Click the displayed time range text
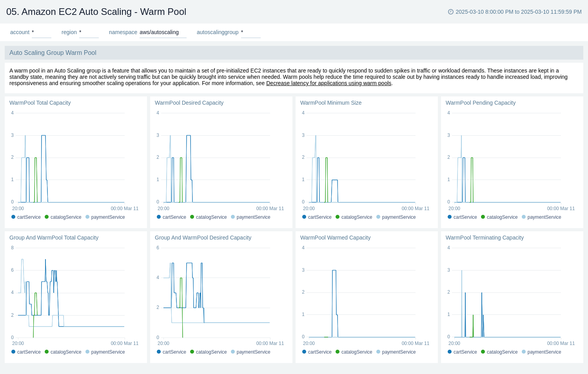The height and width of the screenshot is (374, 588). [518, 12]
